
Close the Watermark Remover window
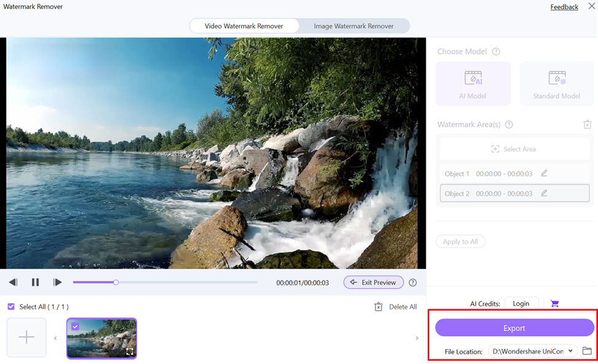pyautogui.click(x=591, y=6)
